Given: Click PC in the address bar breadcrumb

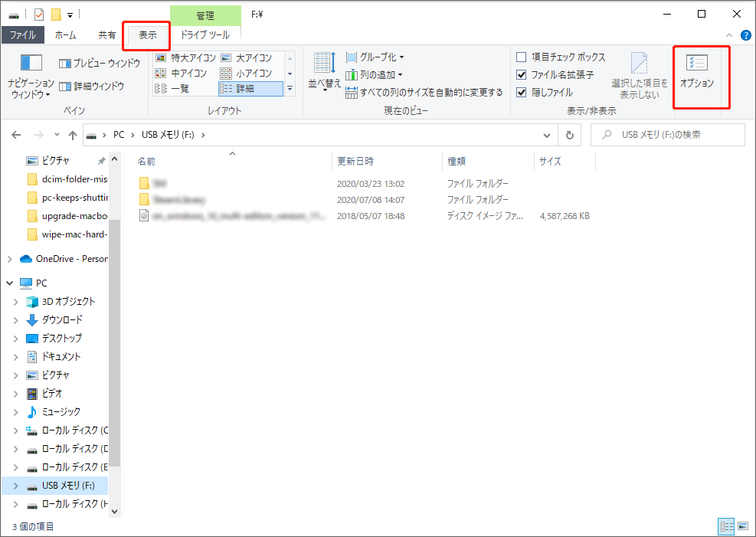Looking at the screenshot, I should click(x=119, y=135).
